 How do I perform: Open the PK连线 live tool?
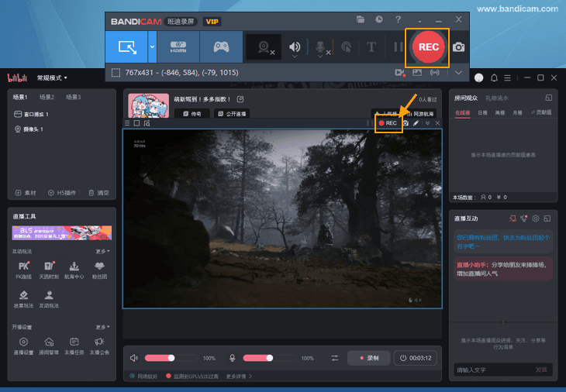[24, 270]
